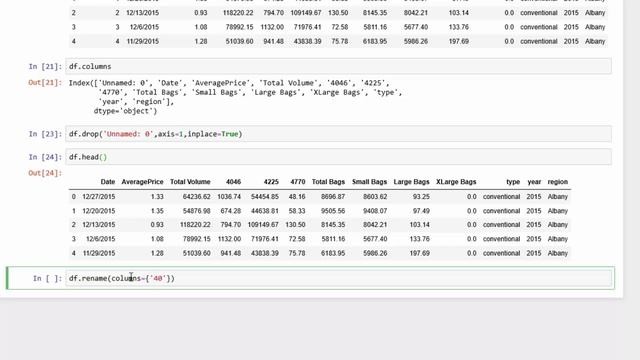Click the df.columns code cell
This screenshot has width=640, height=360.
coord(338,66)
